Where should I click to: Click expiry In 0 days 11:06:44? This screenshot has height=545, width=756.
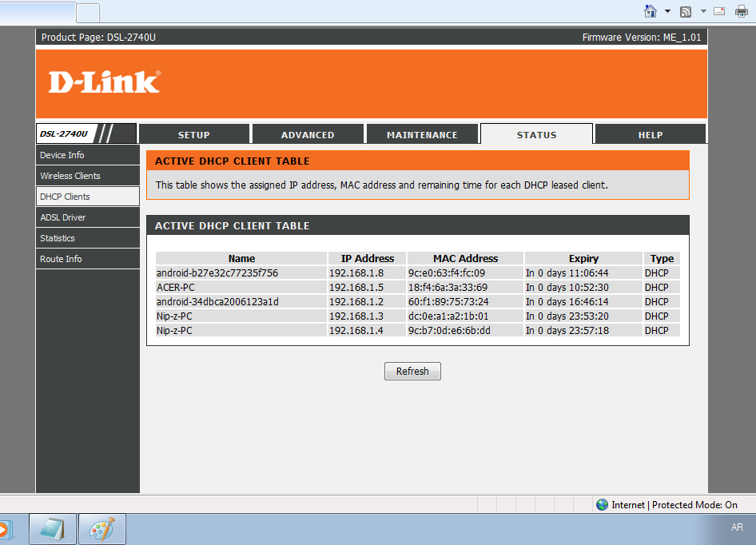click(567, 273)
